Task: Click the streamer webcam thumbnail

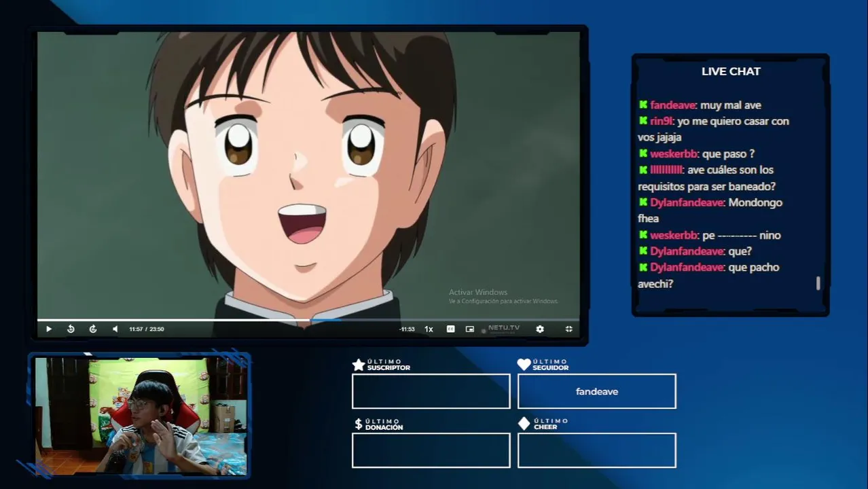Action: pyautogui.click(x=141, y=416)
